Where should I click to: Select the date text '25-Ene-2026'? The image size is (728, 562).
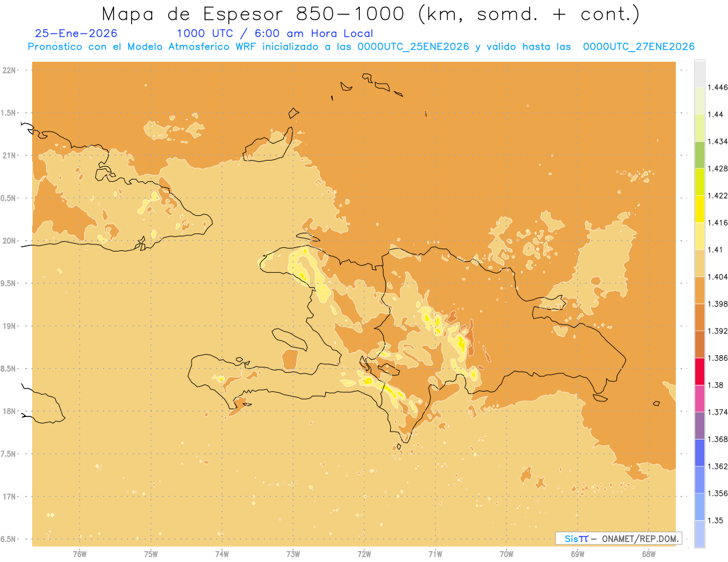tap(76, 33)
